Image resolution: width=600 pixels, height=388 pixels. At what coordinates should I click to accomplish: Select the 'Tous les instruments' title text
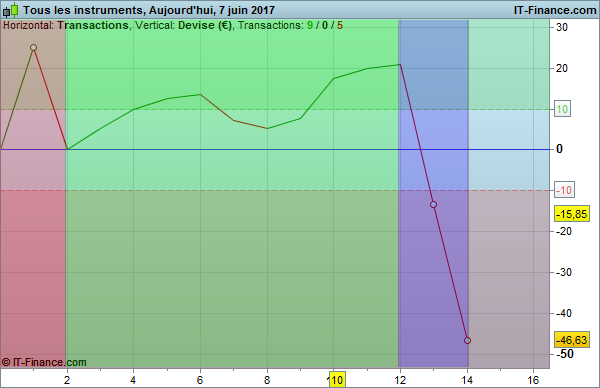pyautogui.click(x=84, y=10)
